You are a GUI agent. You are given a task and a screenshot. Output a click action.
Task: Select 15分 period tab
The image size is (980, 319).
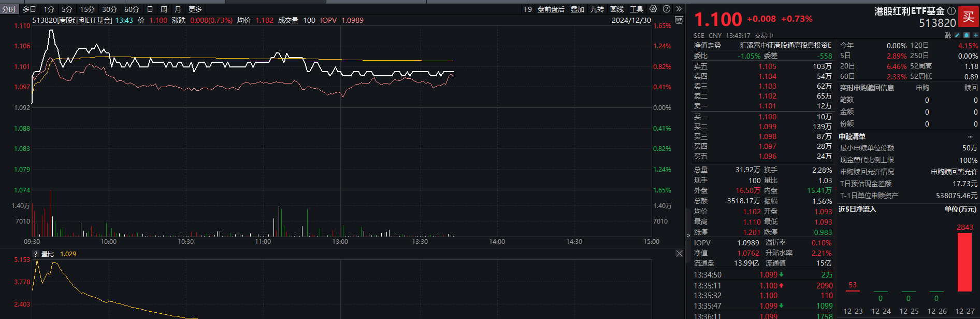87,9
